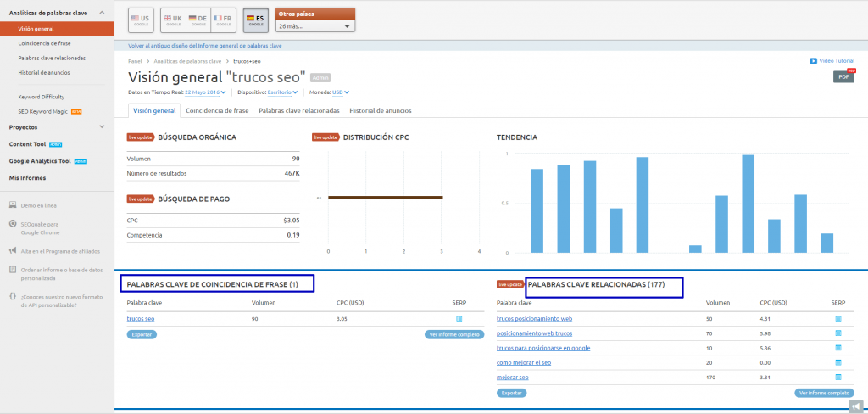Switch to Coincidencia de frase tab
868x414 pixels.
click(x=217, y=110)
